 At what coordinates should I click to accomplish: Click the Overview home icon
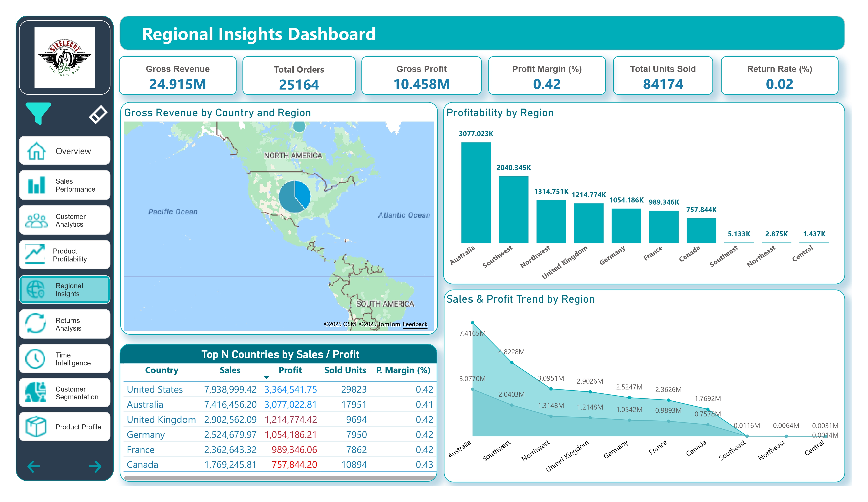tap(36, 151)
